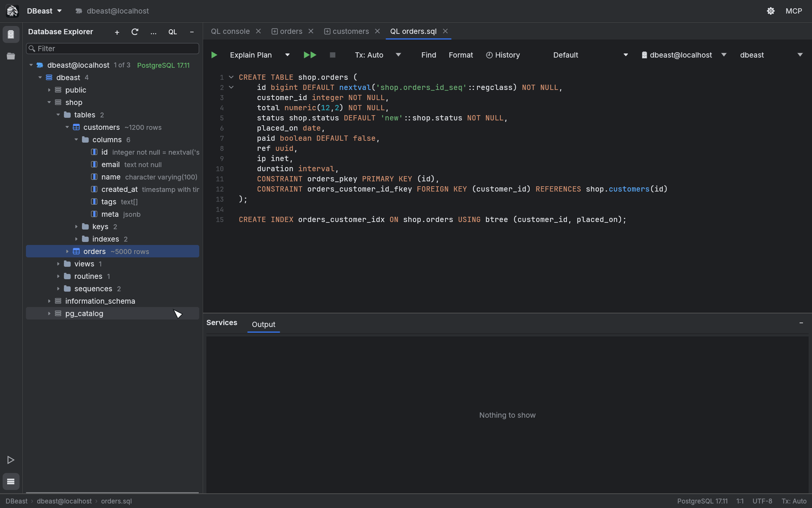Click the green Run query play icon
Screen dimensions: 812x508
click(x=214, y=55)
